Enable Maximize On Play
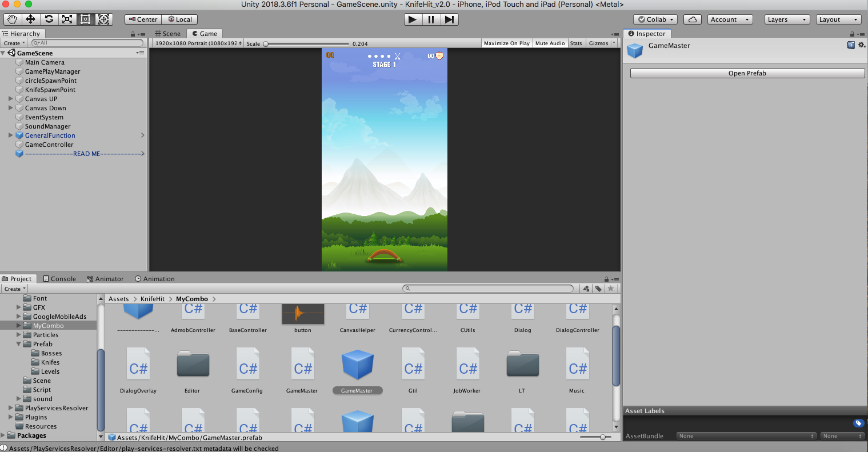The image size is (868, 452). (x=506, y=43)
